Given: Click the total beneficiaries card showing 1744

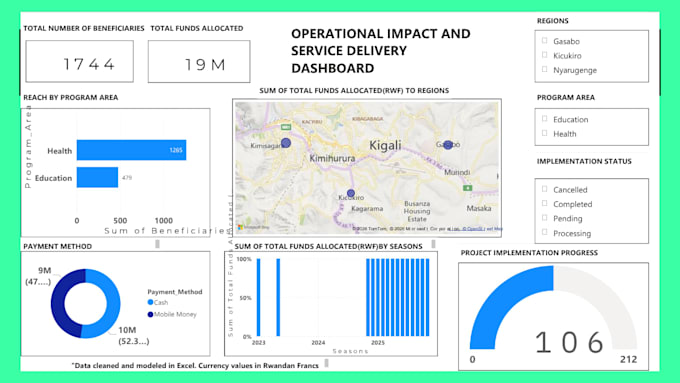Looking at the screenshot, I should pos(79,61).
